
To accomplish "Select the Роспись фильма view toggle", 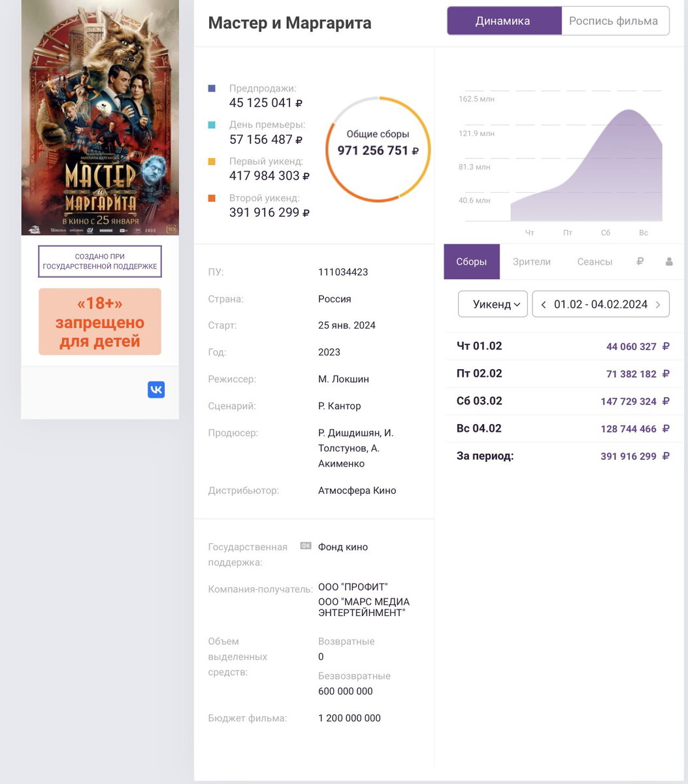I will click(x=615, y=21).
